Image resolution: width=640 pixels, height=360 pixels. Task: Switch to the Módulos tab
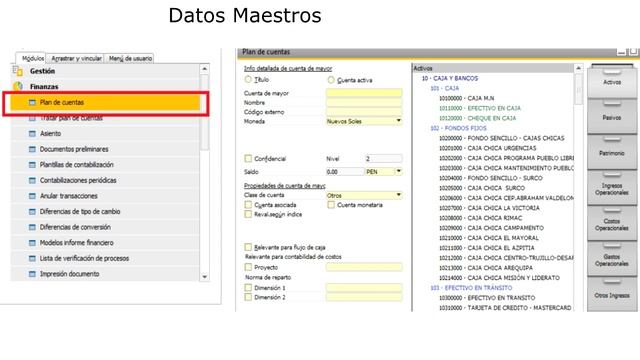pyautogui.click(x=33, y=58)
